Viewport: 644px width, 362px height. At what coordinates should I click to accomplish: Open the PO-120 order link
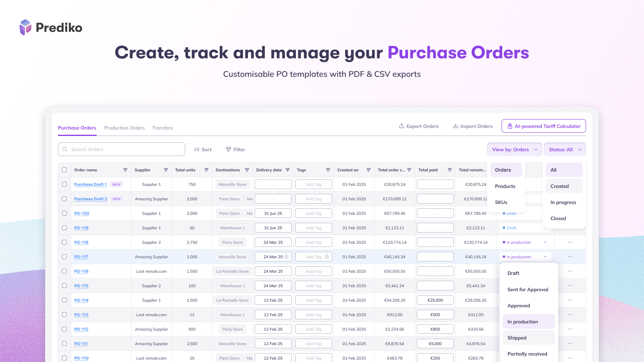pyautogui.click(x=82, y=213)
